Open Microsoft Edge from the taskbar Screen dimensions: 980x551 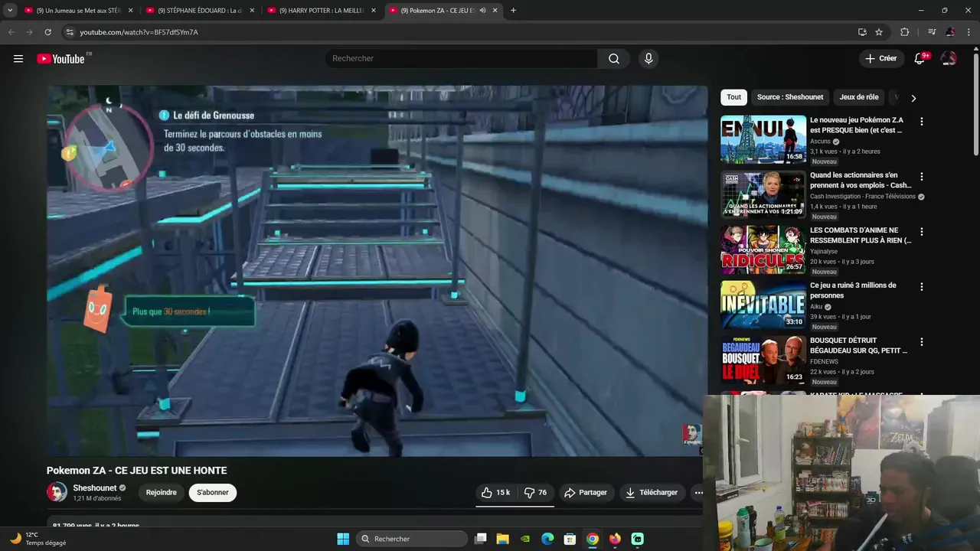tap(547, 539)
